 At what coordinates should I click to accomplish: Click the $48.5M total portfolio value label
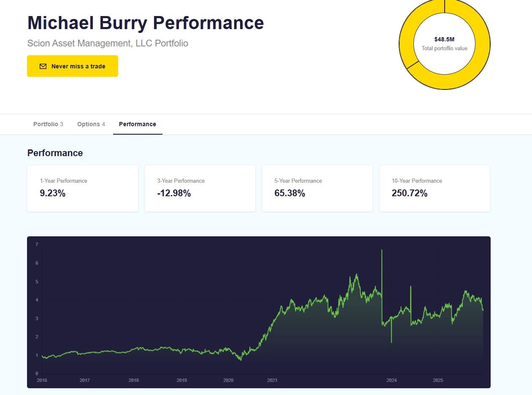(x=444, y=39)
